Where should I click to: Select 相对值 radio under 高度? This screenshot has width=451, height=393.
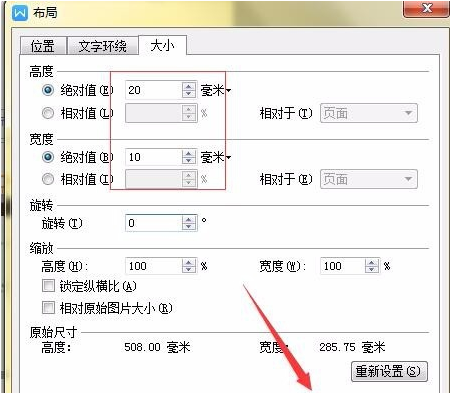point(48,113)
